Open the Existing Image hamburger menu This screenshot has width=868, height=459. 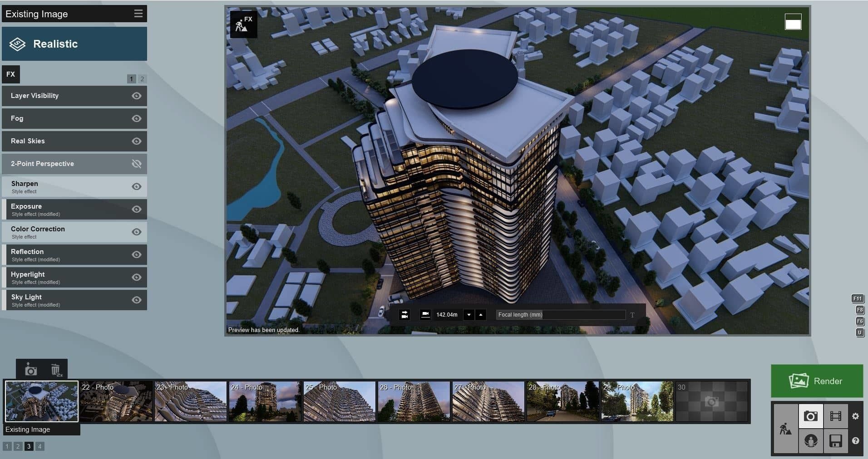[x=138, y=14]
